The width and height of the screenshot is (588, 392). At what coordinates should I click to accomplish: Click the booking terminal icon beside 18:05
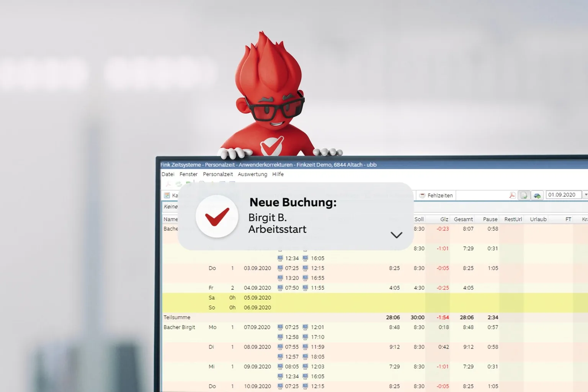[305, 357]
